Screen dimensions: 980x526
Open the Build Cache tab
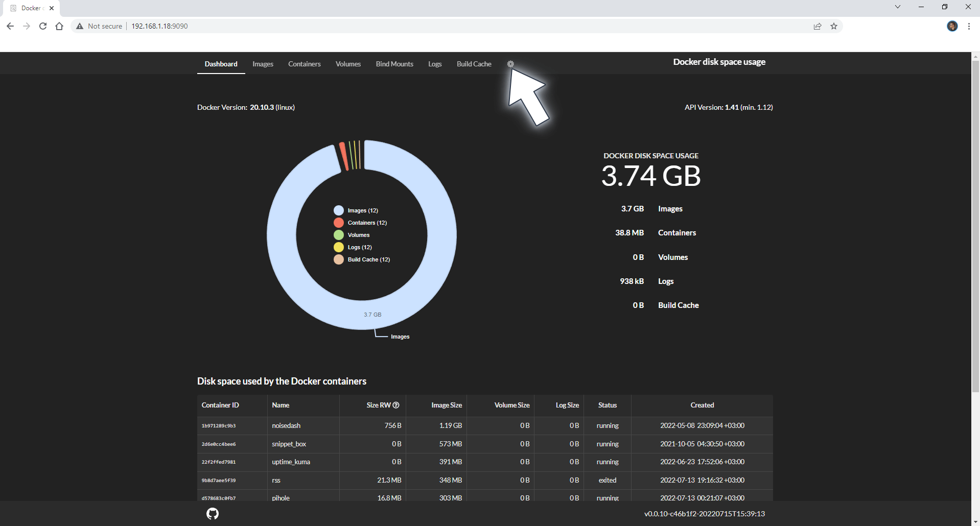point(474,64)
